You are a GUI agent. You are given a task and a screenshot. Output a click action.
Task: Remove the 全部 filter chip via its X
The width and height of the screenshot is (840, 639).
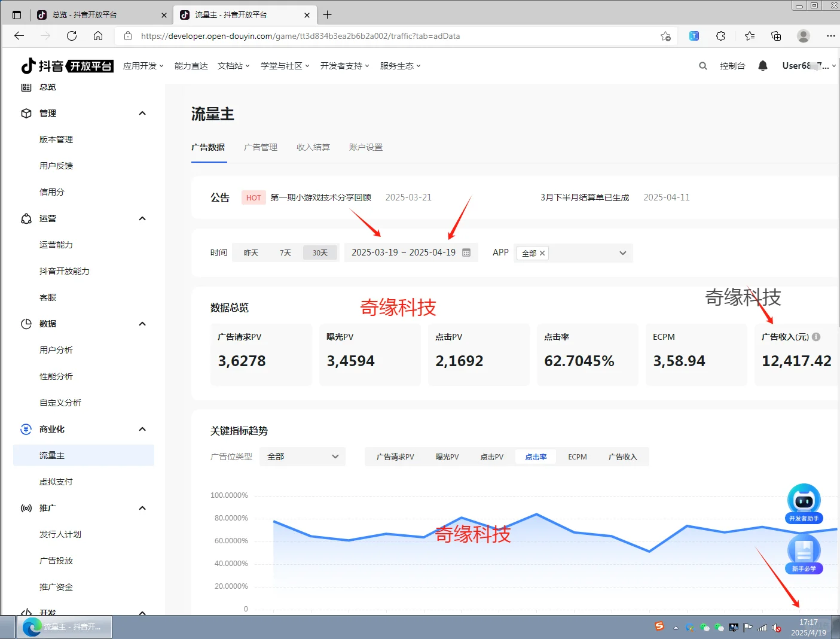point(542,252)
